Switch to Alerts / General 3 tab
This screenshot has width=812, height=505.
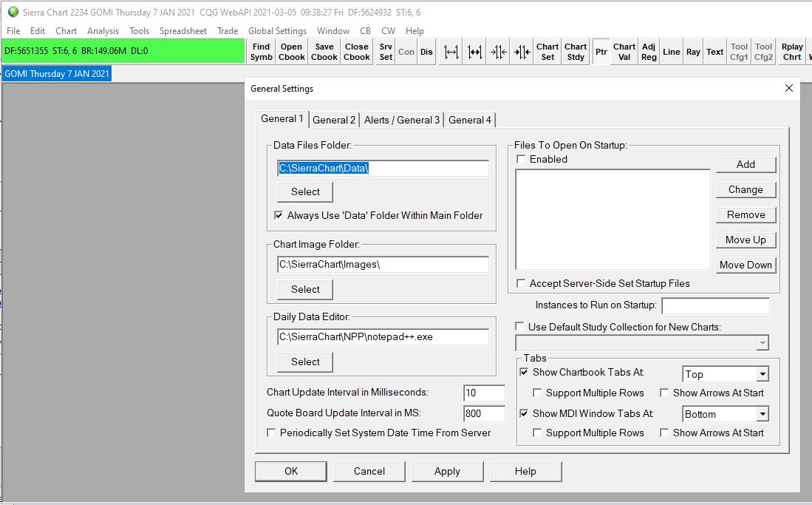(x=402, y=120)
